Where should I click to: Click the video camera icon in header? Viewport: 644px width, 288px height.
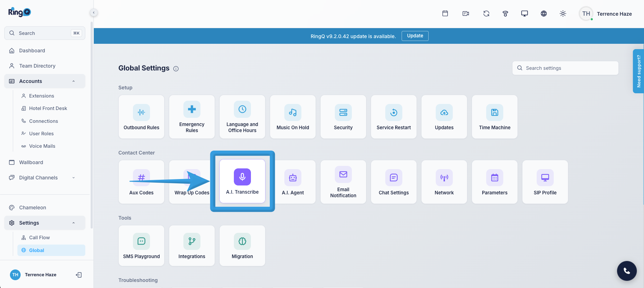466,14
